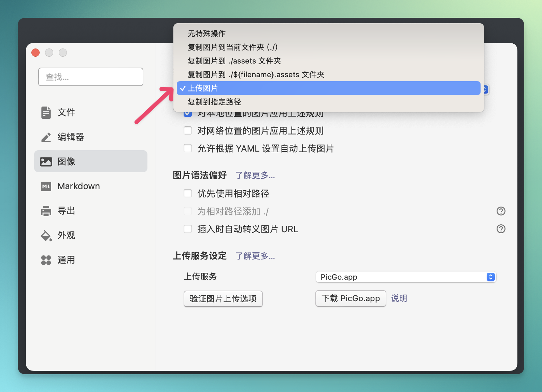Screen dimensions: 542x392
Task: Choose 复制到指定路径 menu option
Action: pyautogui.click(x=329, y=102)
